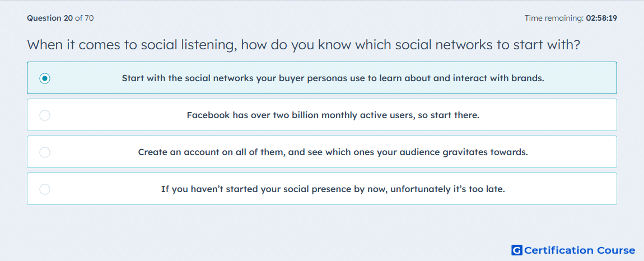Click the blue G logo icon

[517, 250]
